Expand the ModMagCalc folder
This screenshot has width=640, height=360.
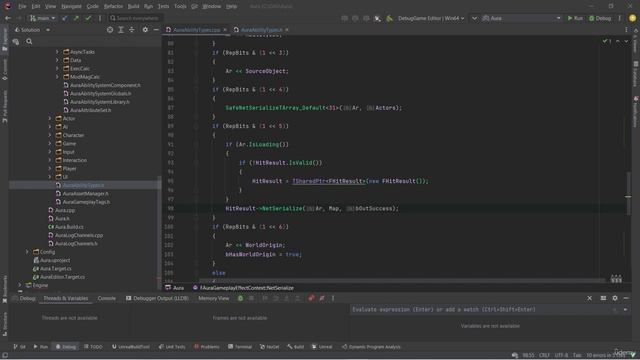[57, 77]
